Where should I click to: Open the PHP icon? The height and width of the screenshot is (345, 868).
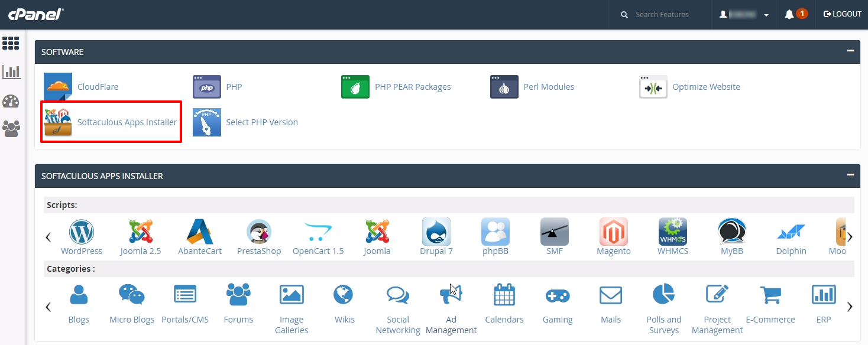click(x=207, y=87)
